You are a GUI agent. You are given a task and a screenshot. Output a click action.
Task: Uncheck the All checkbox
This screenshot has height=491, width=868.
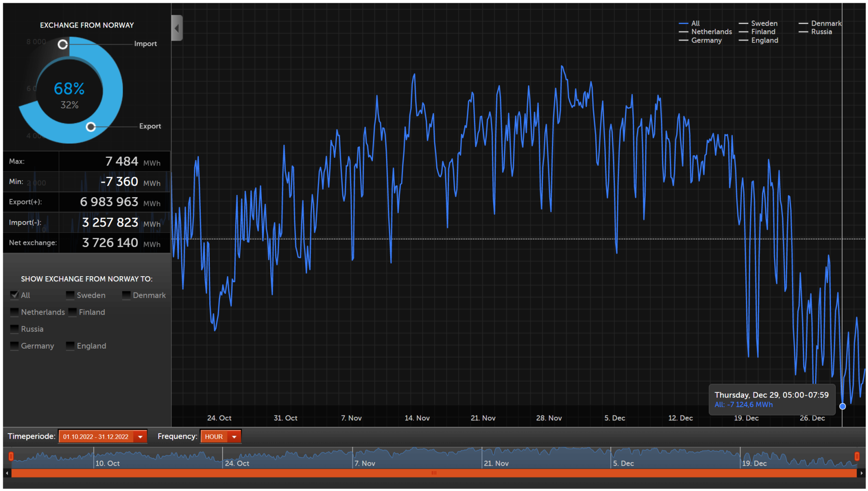point(14,295)
